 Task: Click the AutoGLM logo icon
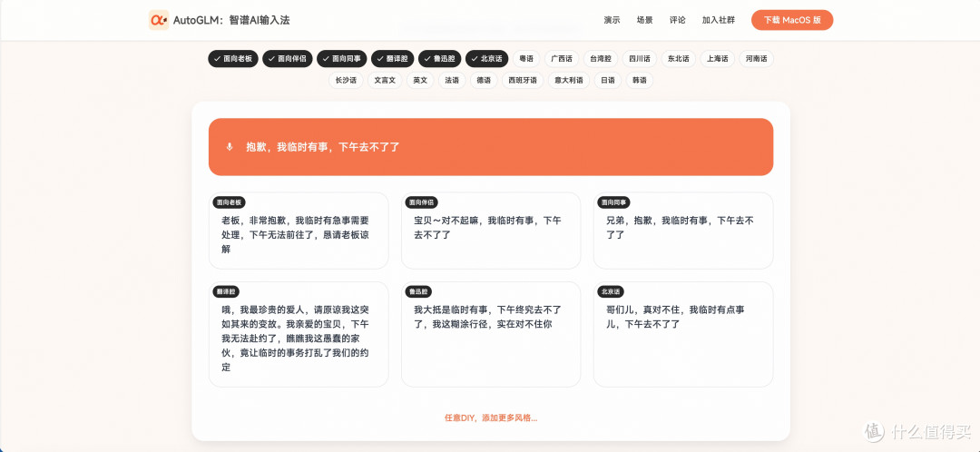point(159,20)
